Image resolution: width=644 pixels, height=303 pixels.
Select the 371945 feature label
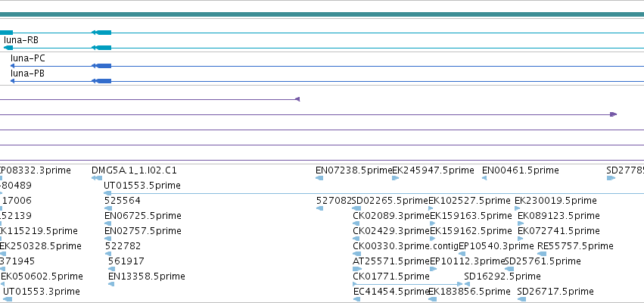[17, 261]
